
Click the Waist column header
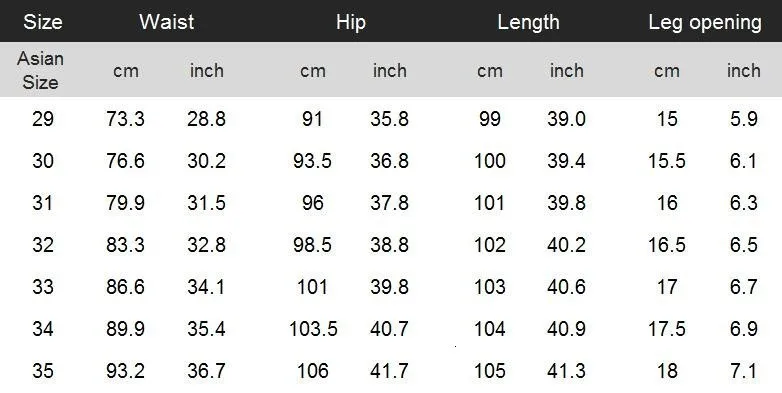(167, 22)
